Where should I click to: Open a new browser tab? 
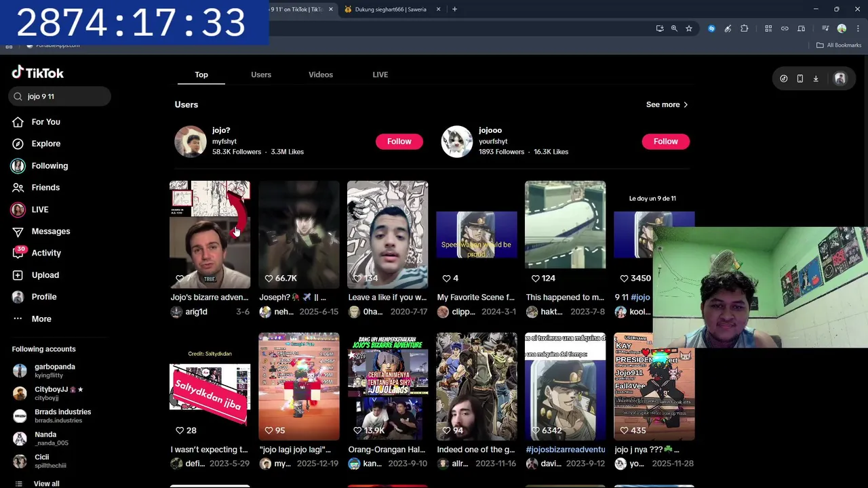click(x=454, y=9)
